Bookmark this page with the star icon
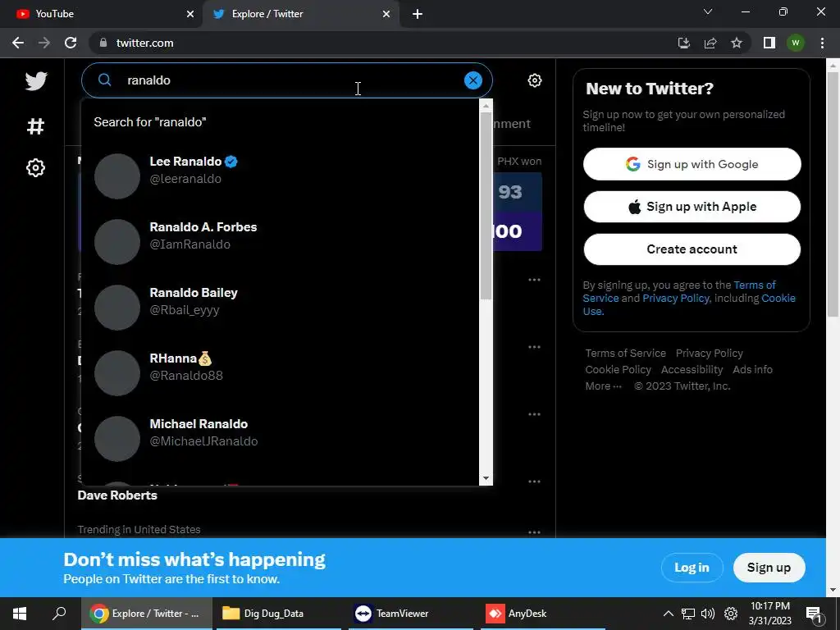 (x=737, y=43)
